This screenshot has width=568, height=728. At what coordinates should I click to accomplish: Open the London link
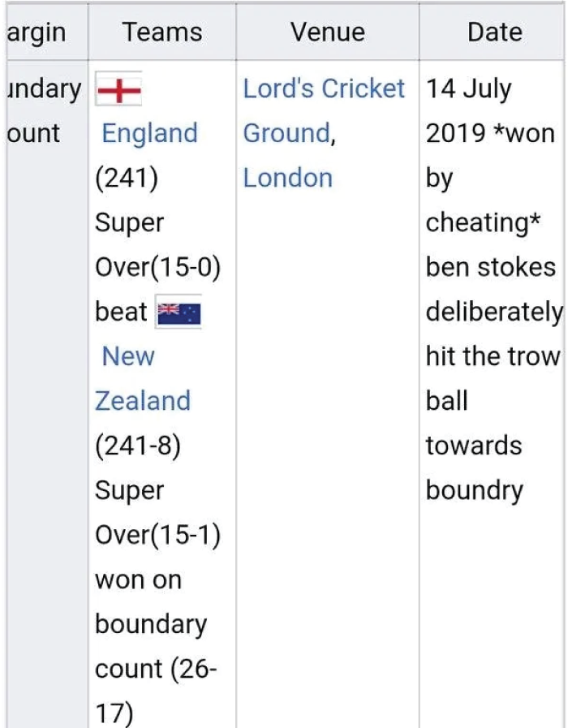point(288,178)
